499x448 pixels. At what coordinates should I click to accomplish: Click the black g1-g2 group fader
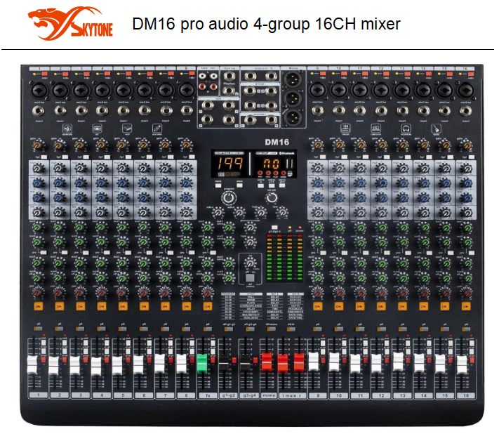pos(224,363)
